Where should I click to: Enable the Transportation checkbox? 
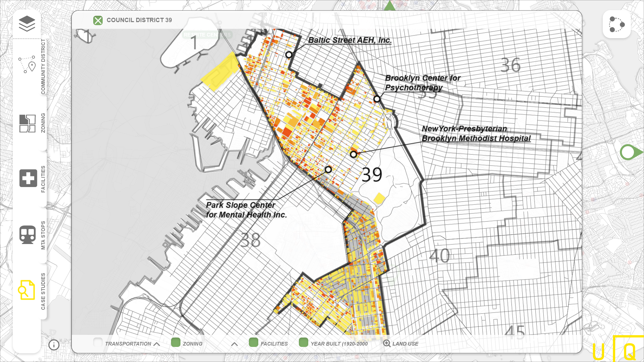pyautogui.click(x=98, y=342)
